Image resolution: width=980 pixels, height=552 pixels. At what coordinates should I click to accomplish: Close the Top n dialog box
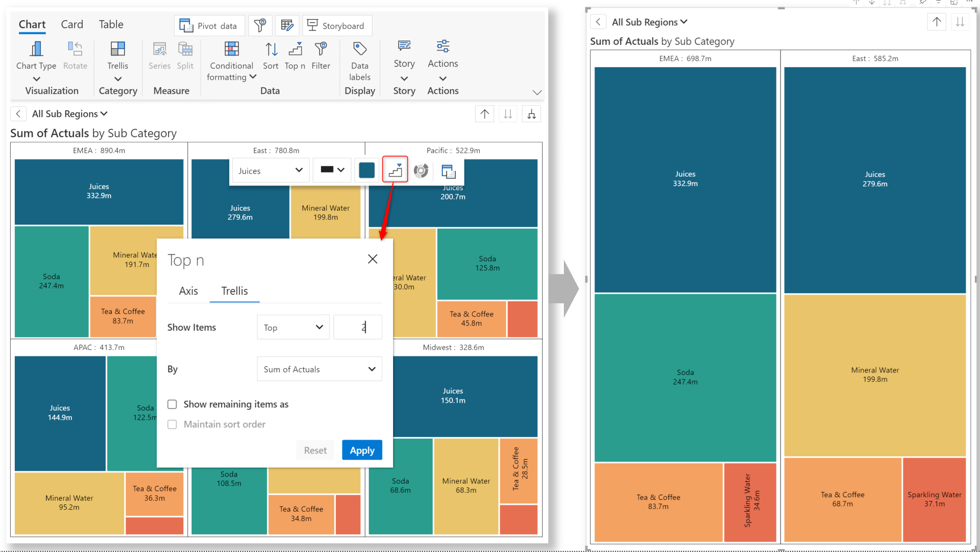pos(373,259)
